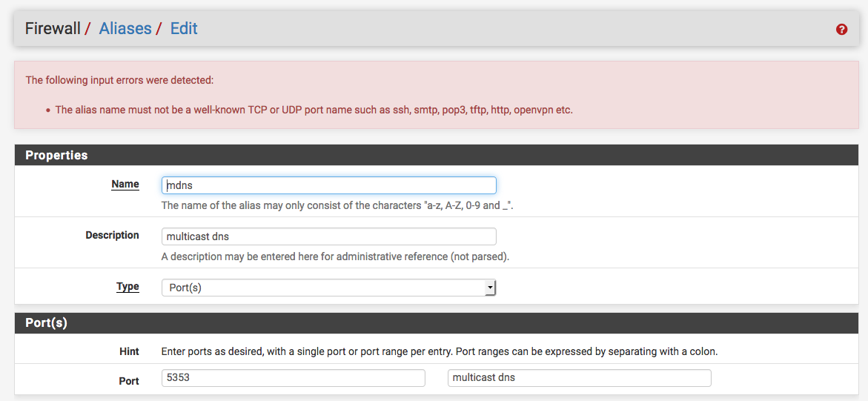Click the port range colon hint text
Screen dimensions: 868x401
440,351
